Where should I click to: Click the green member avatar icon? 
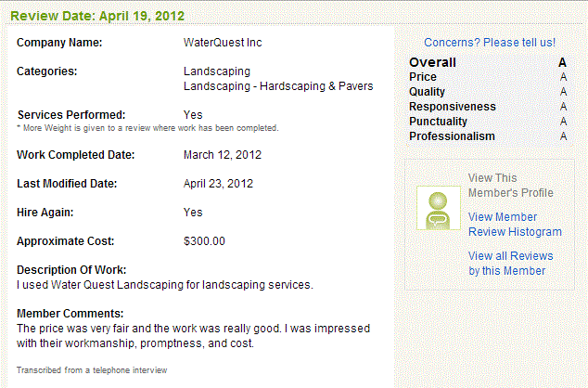(439, 208)
